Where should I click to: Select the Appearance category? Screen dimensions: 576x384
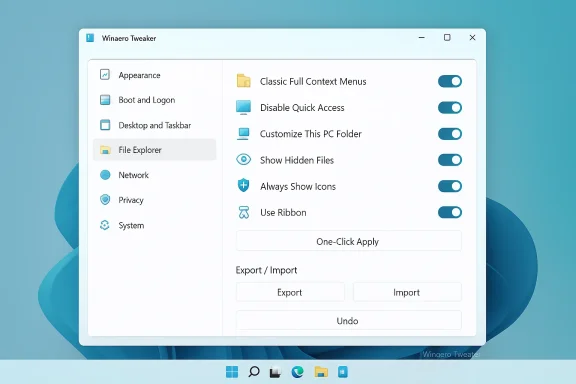click(154, 75)
